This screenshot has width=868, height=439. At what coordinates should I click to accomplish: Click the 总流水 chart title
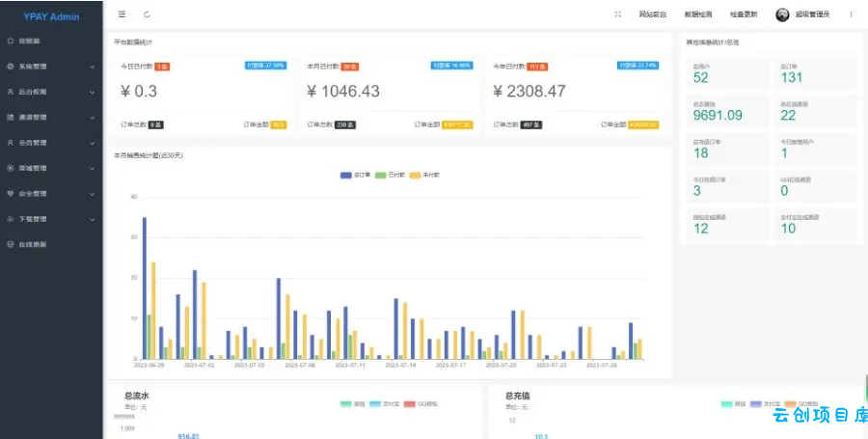(x=137, y=396)
